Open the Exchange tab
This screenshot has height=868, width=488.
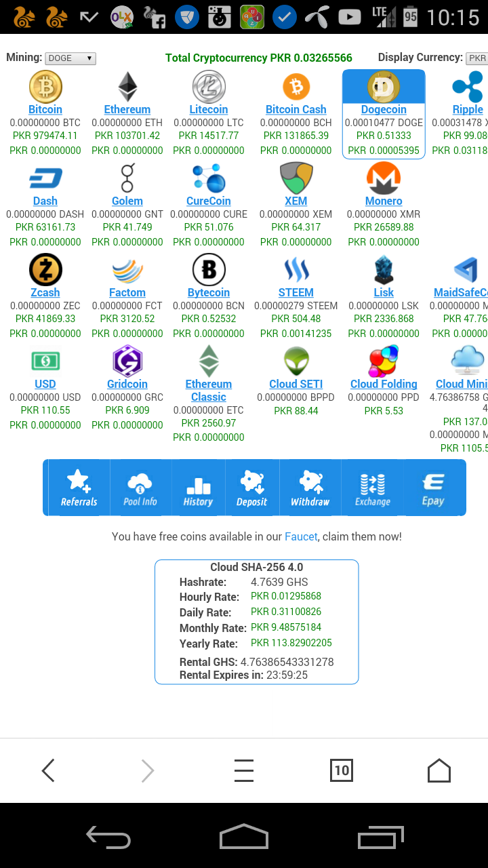tap(373, 488)
